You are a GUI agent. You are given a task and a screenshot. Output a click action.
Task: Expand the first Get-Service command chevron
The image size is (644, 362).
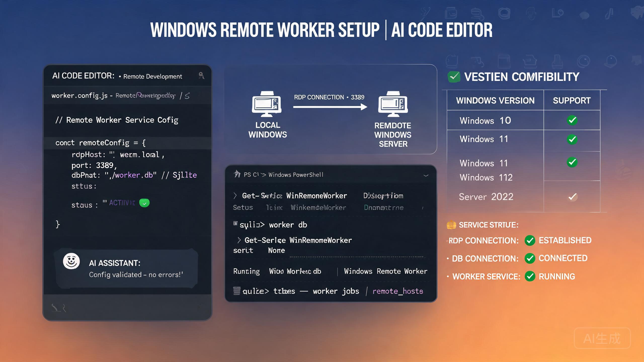[x=235, y=196]
